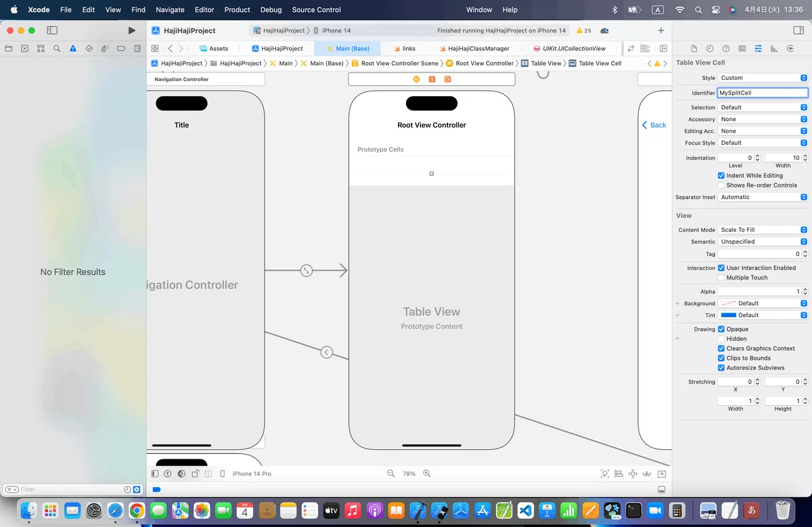Go back in editor history

(170, 49)
